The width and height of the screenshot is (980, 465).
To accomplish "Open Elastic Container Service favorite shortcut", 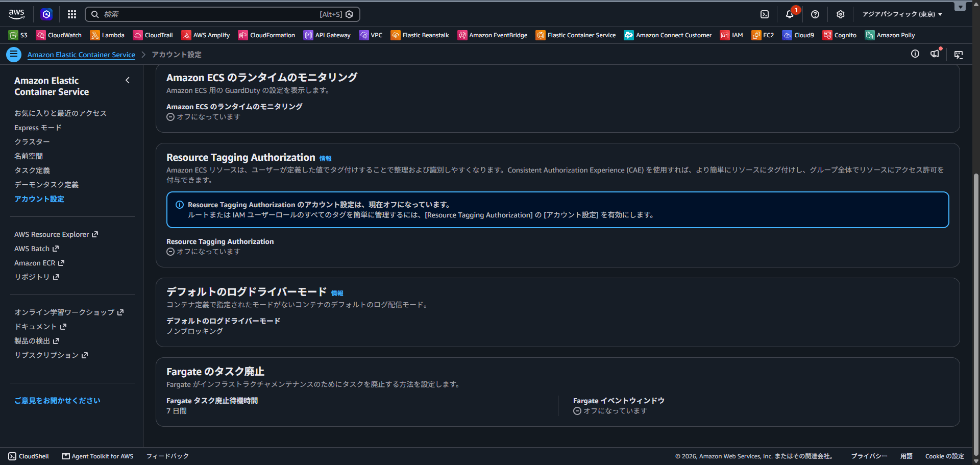I will (576, 35).
